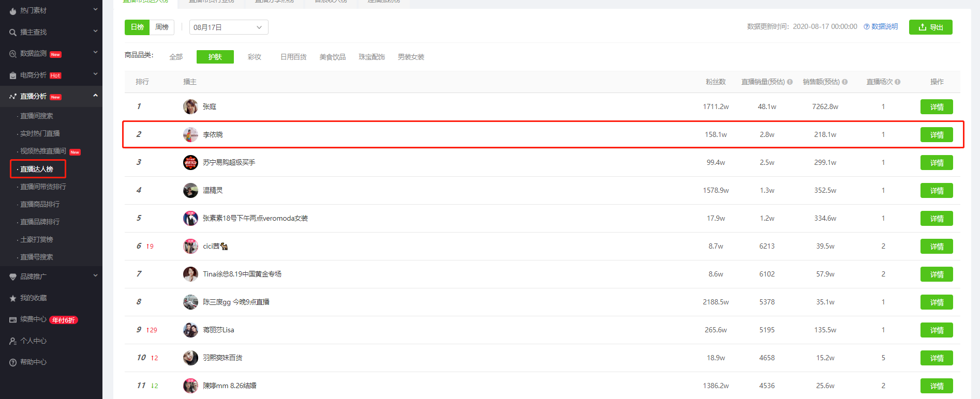Viewport: 980px width, 399px height.
Task: Collapse the 直播分析 sidebar chevron
Action: pyautogui.click(x=95, y=96)
